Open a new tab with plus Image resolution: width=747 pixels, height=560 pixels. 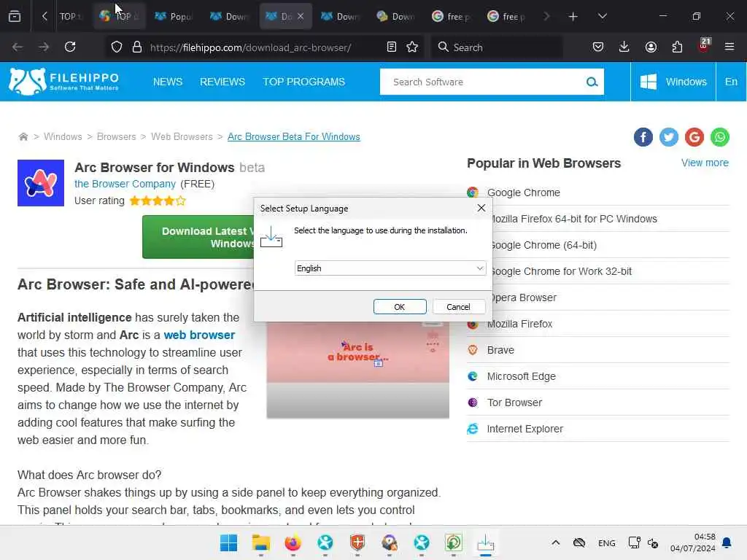pyautogui.click(x=573, y=17)
